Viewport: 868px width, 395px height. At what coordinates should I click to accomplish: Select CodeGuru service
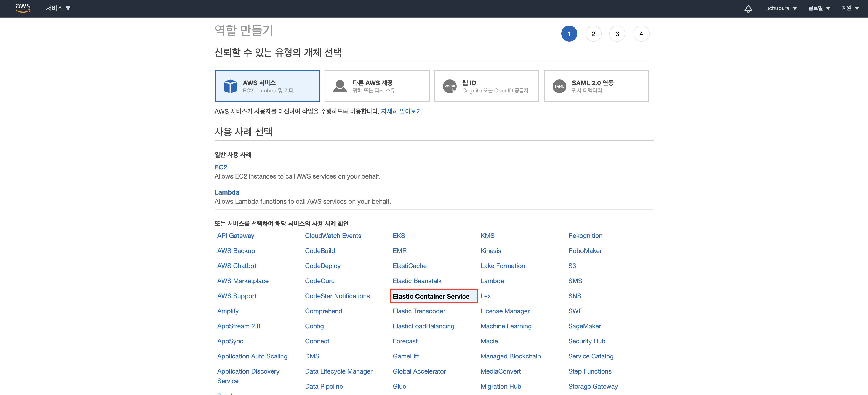point(320,281)
